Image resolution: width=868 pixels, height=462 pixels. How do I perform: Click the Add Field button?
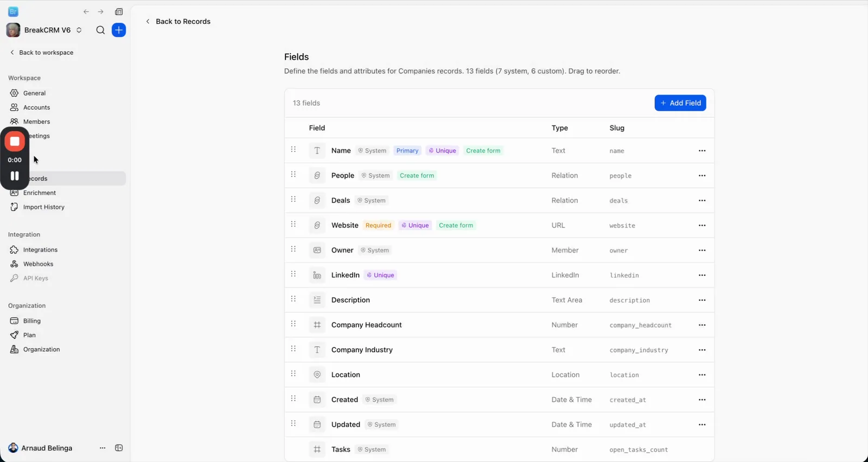[x=680, y=103]
